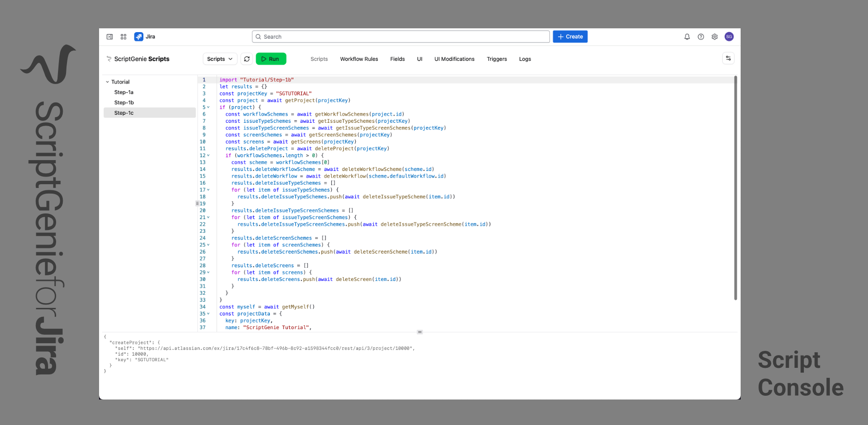Click the "self" URL in output
Screen dimensions: 868x425
(276, 348)
